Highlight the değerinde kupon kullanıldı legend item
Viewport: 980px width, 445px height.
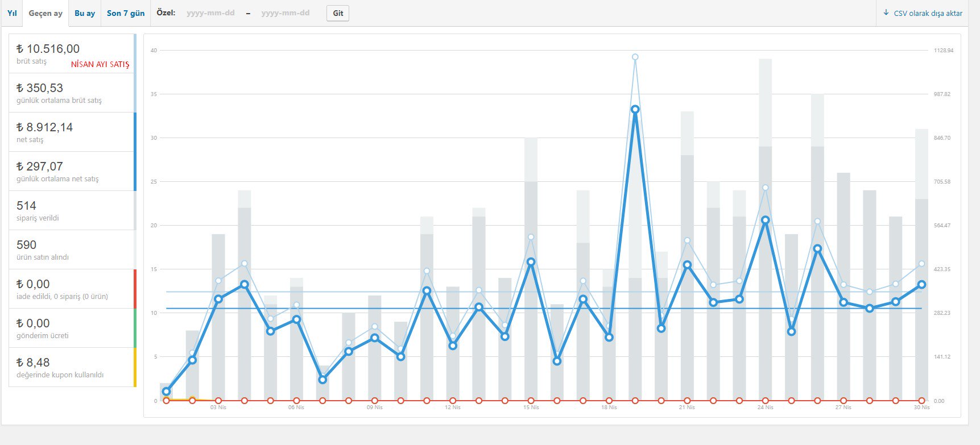pyautogui.click(x=72, y=367)
